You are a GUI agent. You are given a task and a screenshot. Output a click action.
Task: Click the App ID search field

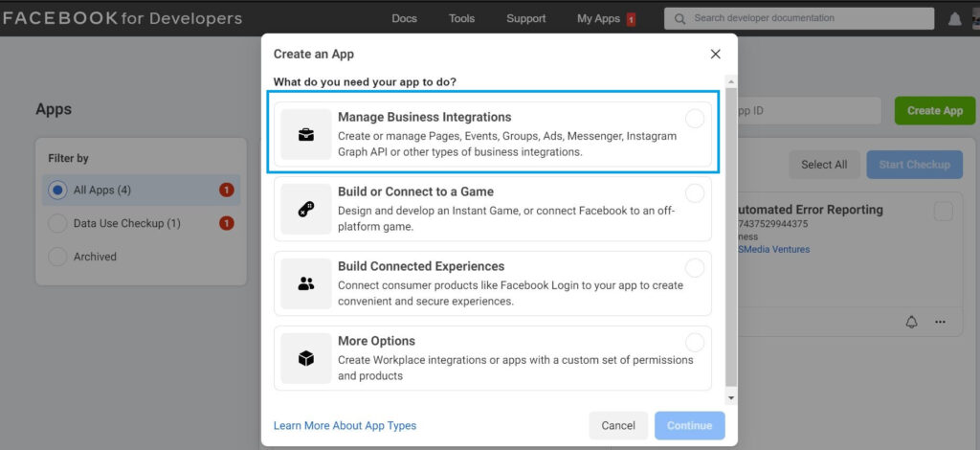point(810,111)
